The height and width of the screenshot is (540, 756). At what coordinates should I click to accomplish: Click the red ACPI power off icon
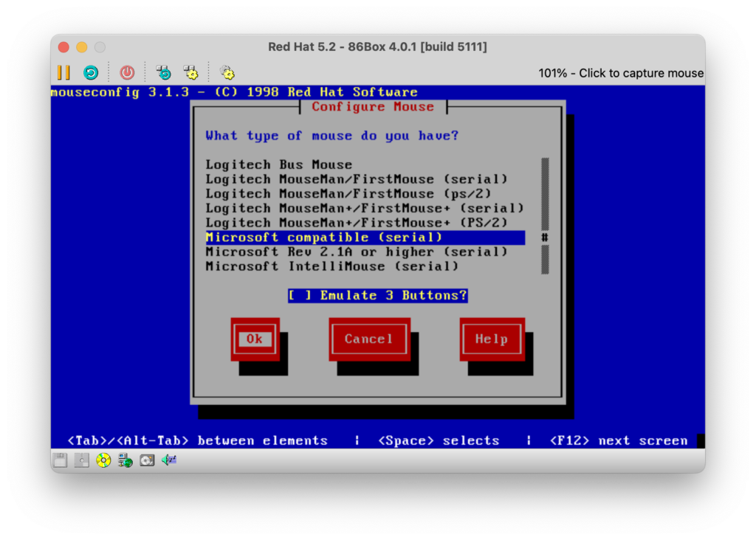tap(127, 73)
